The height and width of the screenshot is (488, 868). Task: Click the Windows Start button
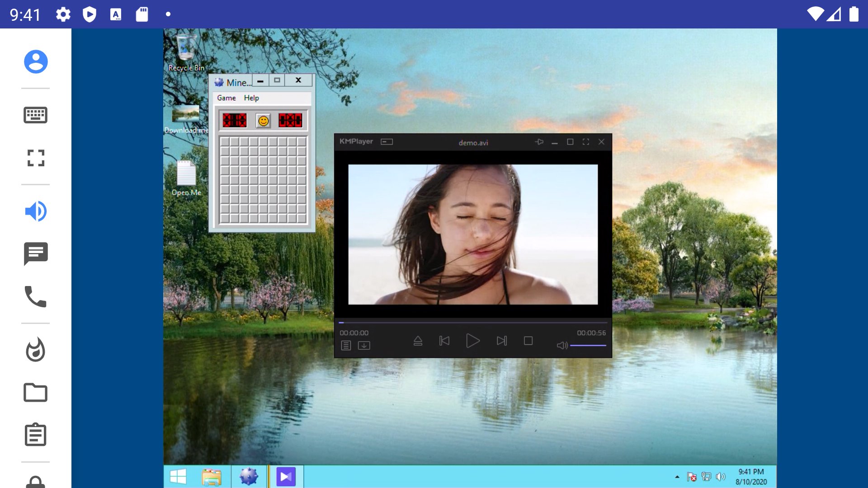[x=178, y=476]
